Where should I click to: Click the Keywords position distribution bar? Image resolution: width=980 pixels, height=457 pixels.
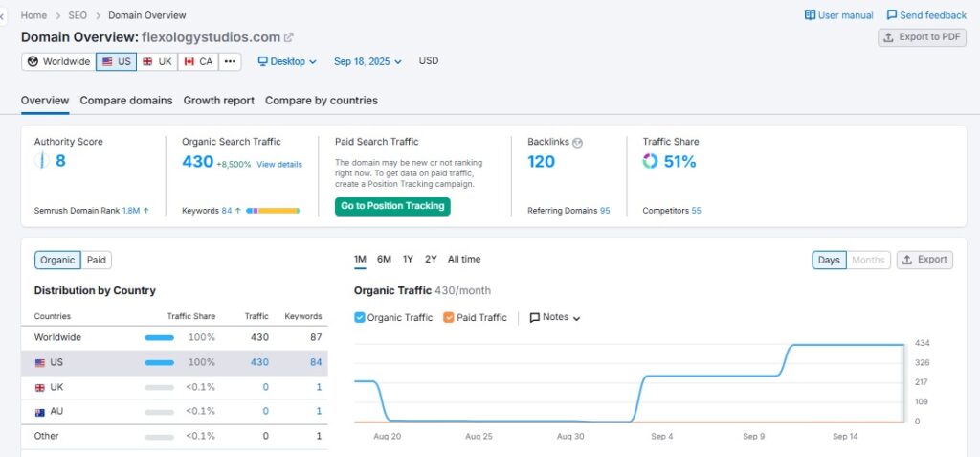point(273,211)
